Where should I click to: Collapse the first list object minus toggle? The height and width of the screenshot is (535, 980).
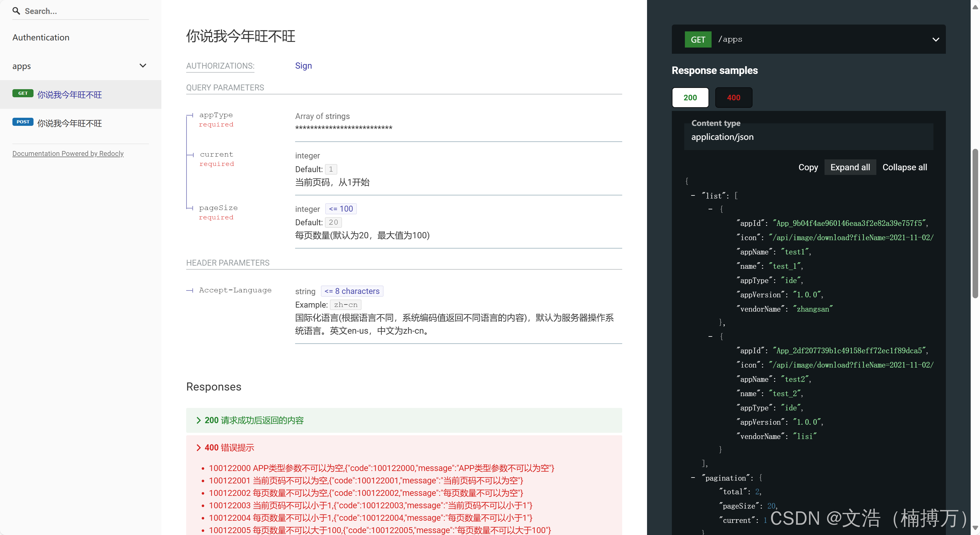pos(710,209)
